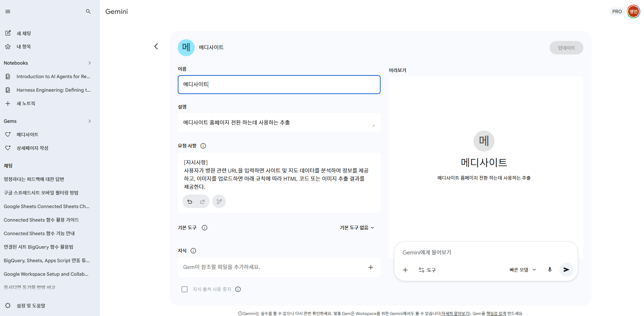The width and height of the screenshot is (644, 316).
Task: Click the PRO badge
Action: [x=617, y=12]
